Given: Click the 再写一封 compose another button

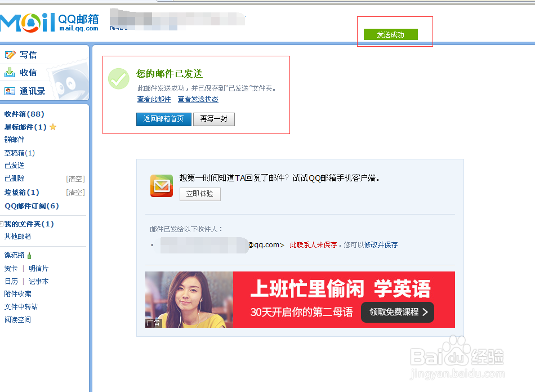Looking at the screenshot, I should pyautogui.click(x=214, y=119).
